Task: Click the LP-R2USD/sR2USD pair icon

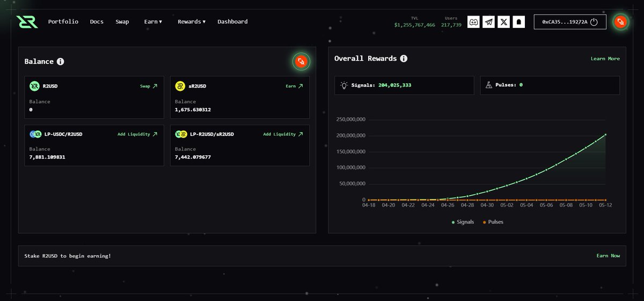Action: (180, 134)
